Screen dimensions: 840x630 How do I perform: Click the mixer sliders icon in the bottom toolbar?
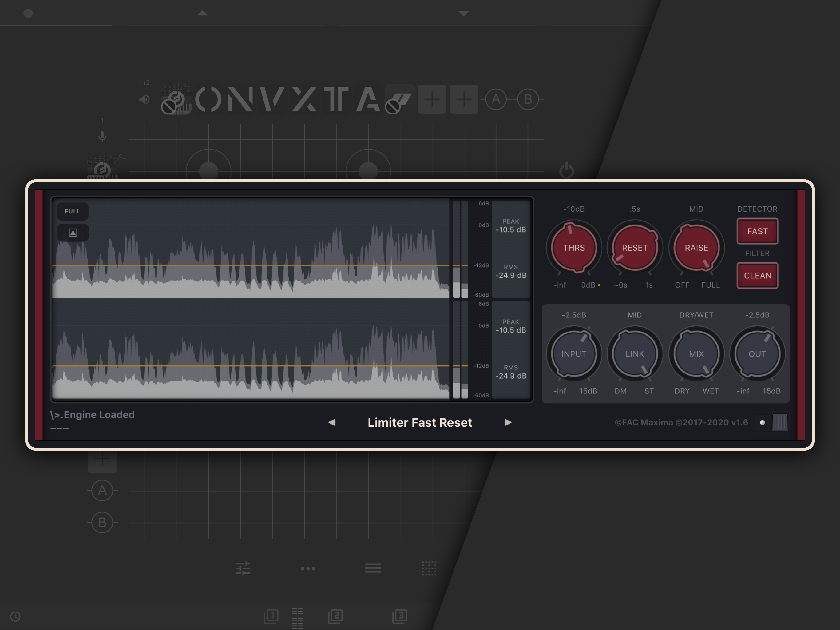point(243,568)
